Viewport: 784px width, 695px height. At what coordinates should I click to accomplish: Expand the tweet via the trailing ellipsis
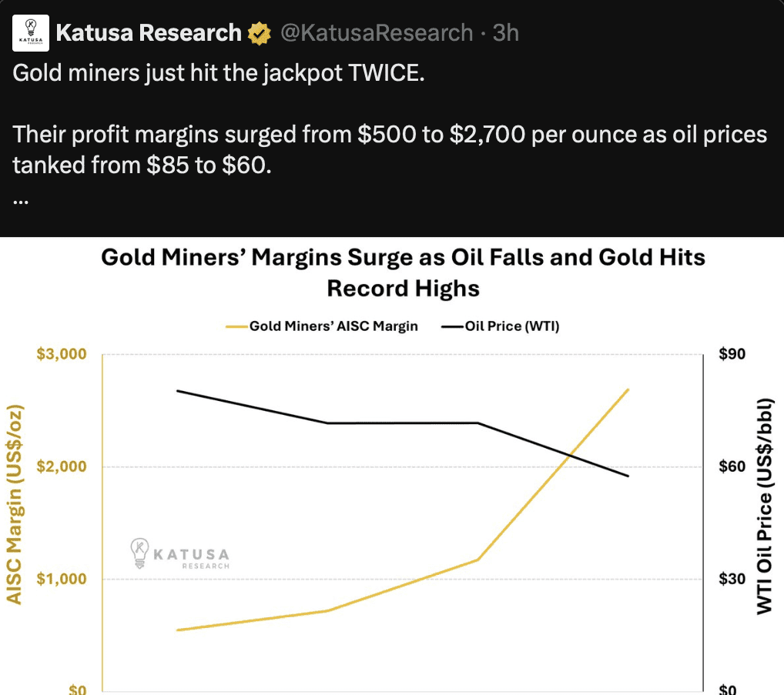(x=22, y=201)
